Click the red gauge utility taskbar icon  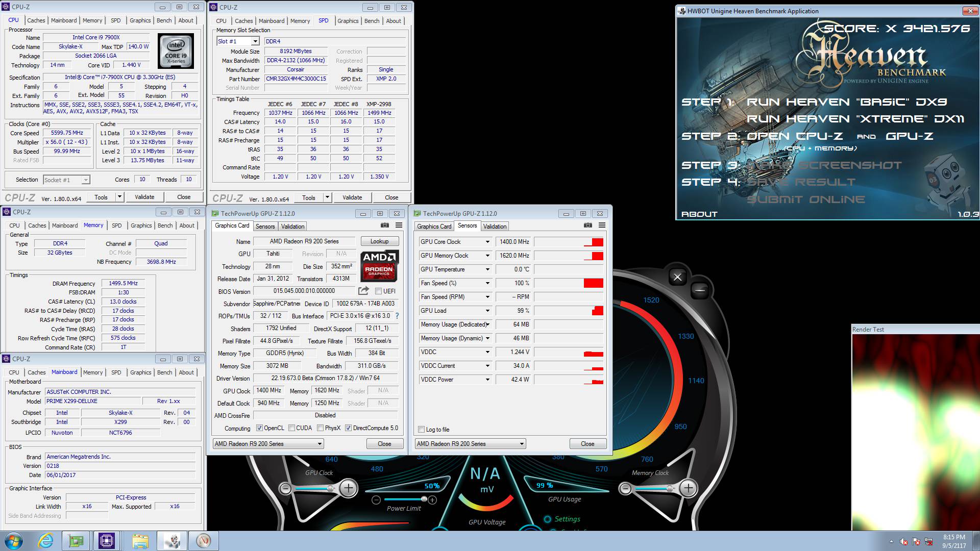click(203, 541)
